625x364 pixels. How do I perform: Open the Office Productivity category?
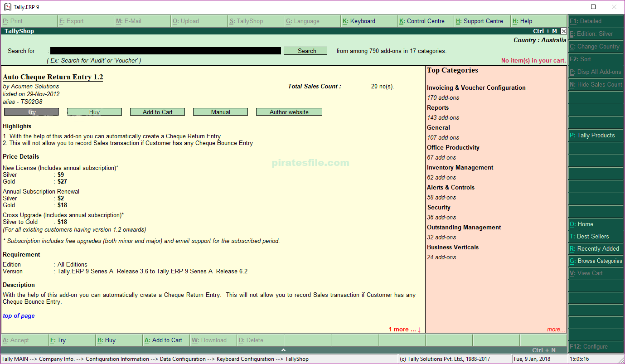click(x=453, y=147)
